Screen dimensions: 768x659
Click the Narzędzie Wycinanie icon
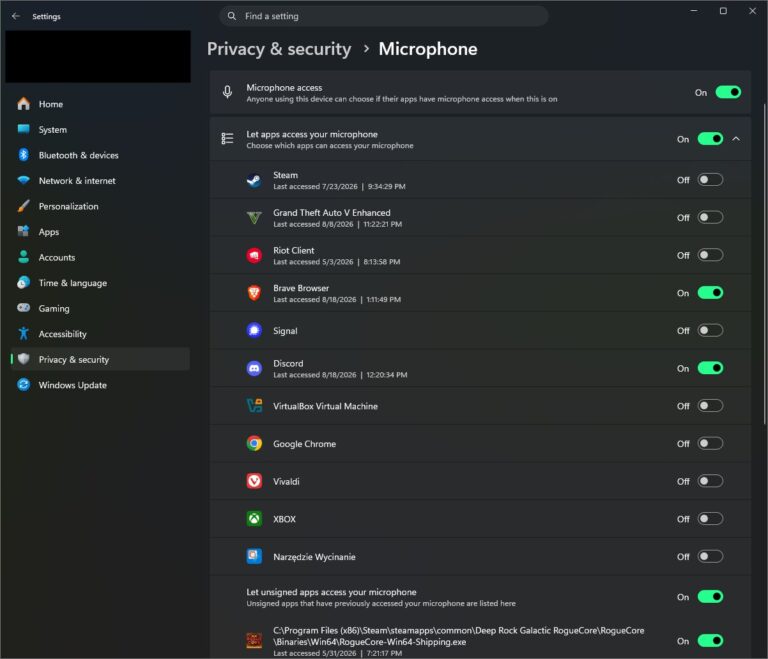click(254, 557)
